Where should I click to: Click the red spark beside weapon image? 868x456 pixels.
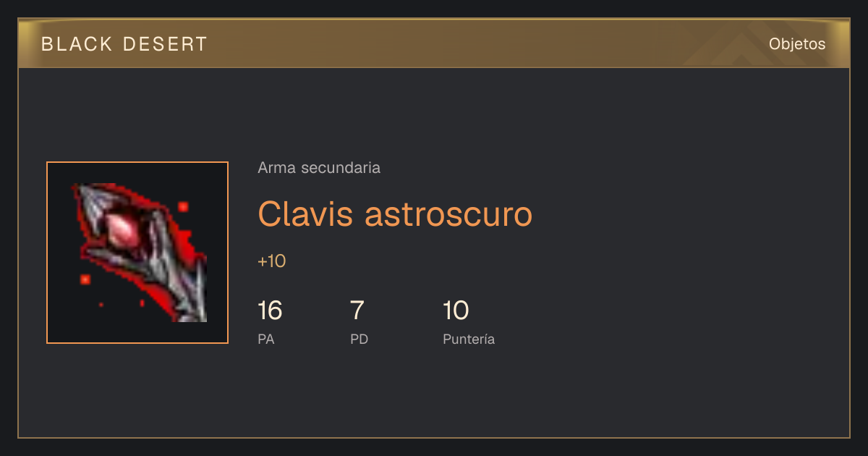pyautogui.click(x=183, y=206)
